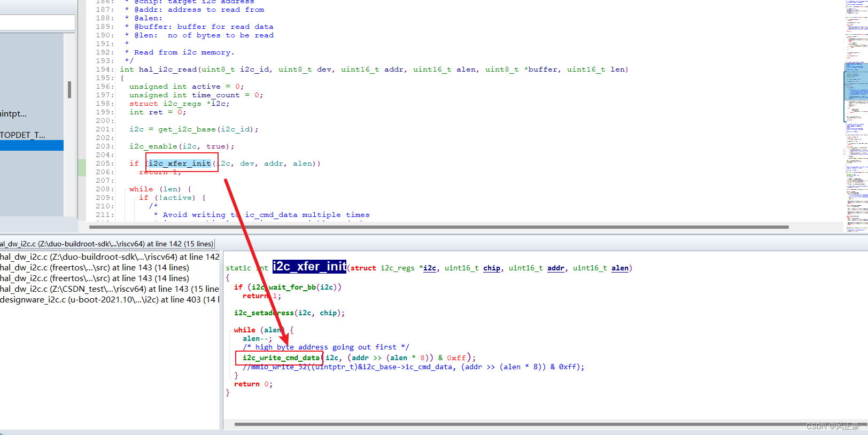The height and width of the screenshot is (435, 868).
Task: Click line number 194 in the gutter
Action: click(x=104, y=69)
